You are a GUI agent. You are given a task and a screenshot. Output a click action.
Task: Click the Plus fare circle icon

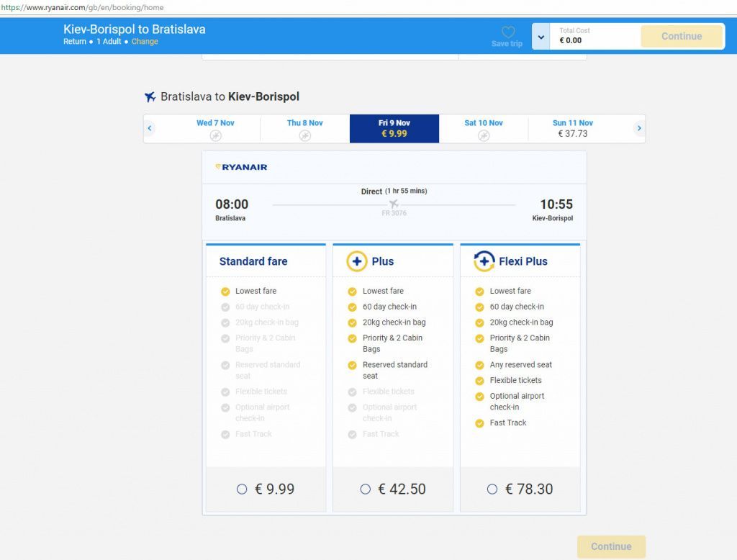(358, 261)
